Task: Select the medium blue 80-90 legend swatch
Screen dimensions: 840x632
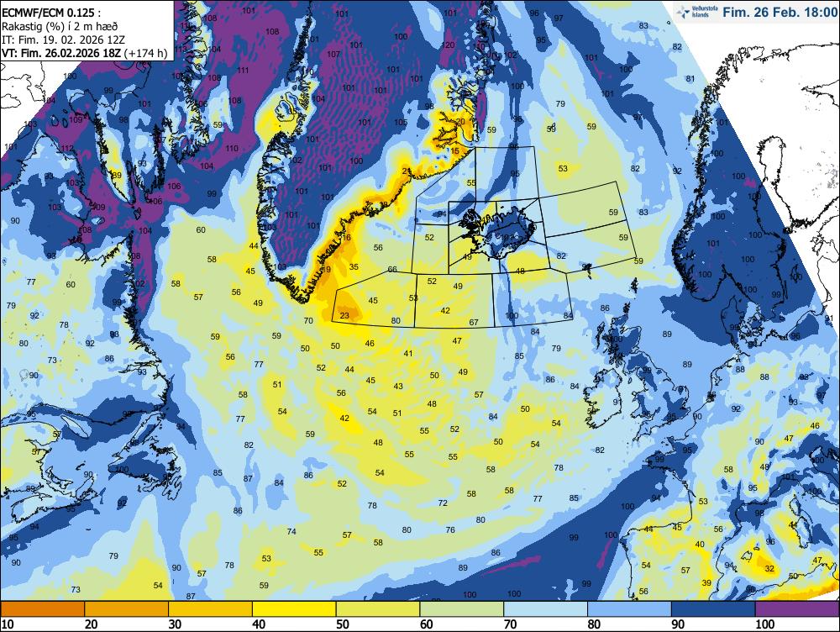Action: 629,609
